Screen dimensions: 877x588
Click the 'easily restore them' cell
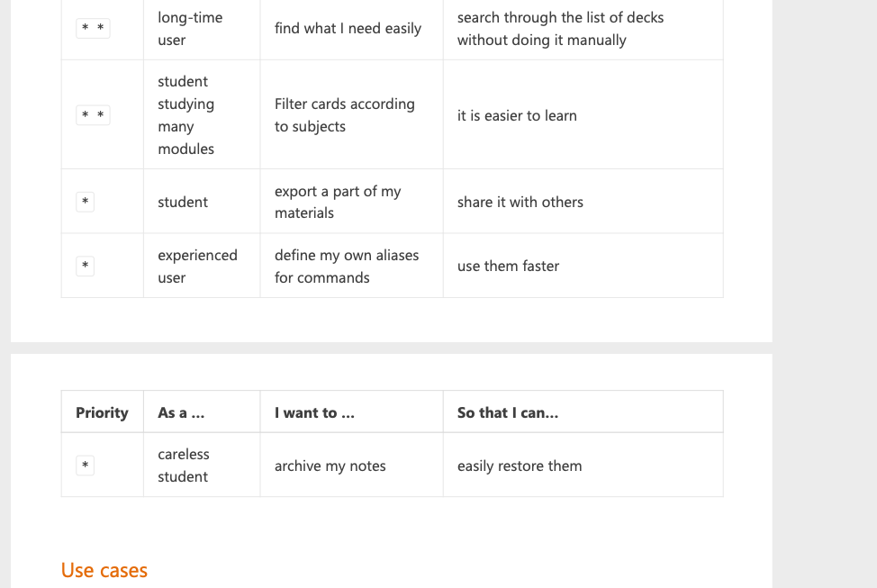pos(520,466)
